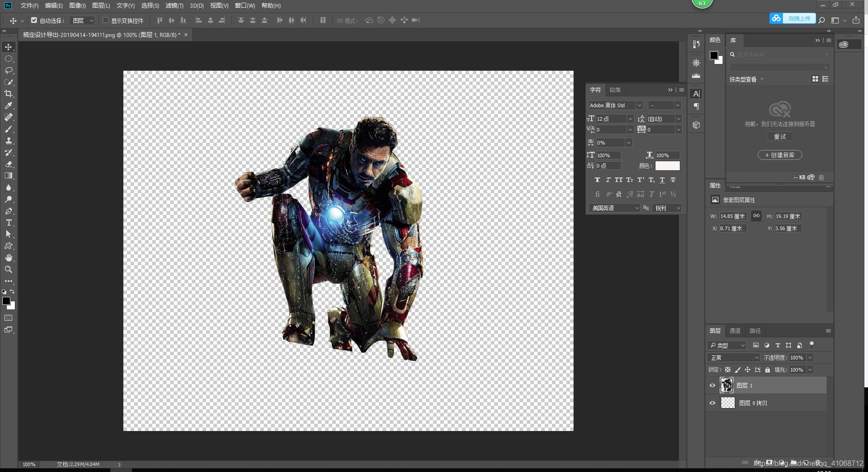
Task: Click the Properties width field 14.85 厘米
Action: point(733,216)
